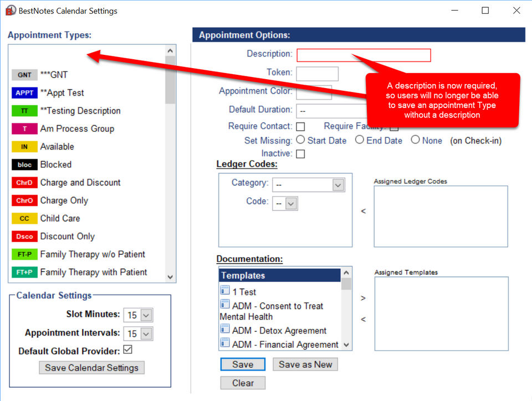Select ADM - Detox Agreement template name

click(x=279, y=331)
